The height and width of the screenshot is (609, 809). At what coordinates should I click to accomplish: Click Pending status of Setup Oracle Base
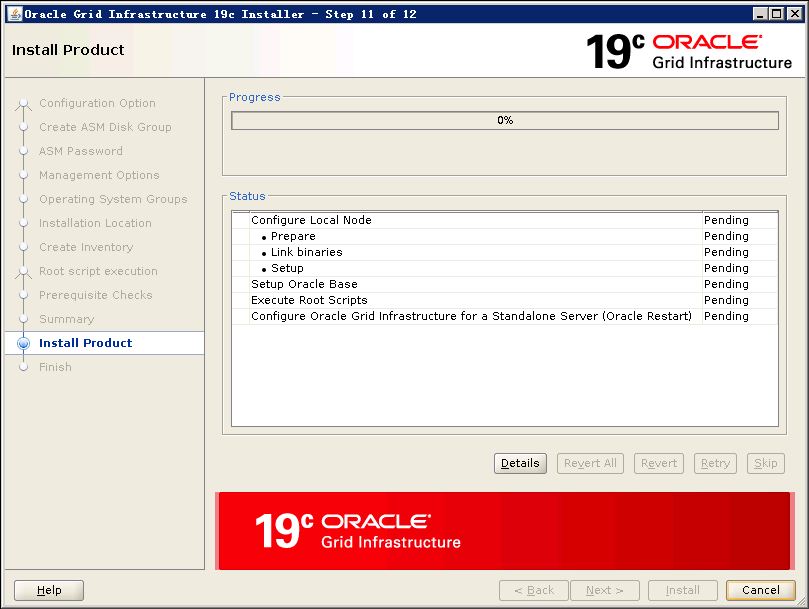726,284
